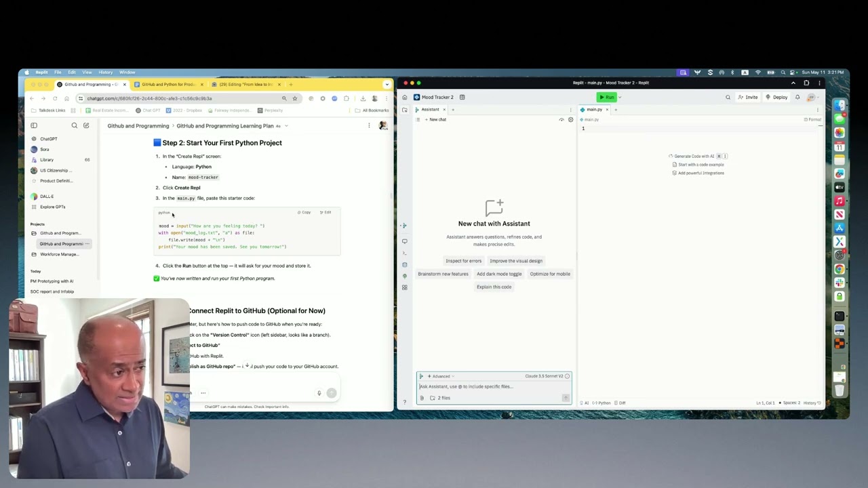The height and width of the screenshot is (488, 868).
Task: Open the database icon in Replit sidebar
Action: [x=405, y=264]
